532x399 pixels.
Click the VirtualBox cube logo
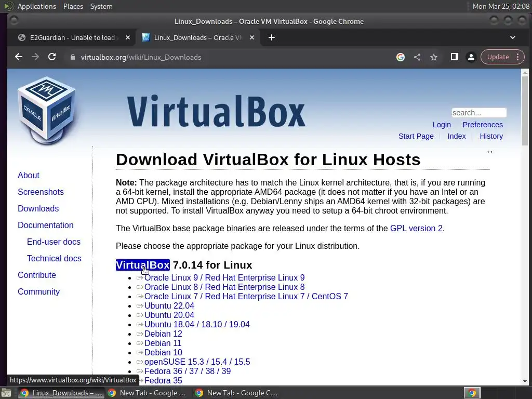[x=46, y=110]
